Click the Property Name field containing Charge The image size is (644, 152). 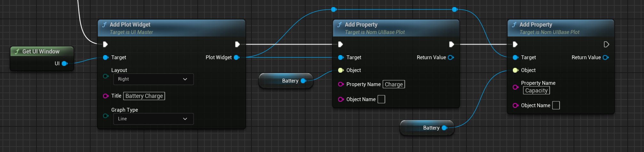(x=394, y=84)
